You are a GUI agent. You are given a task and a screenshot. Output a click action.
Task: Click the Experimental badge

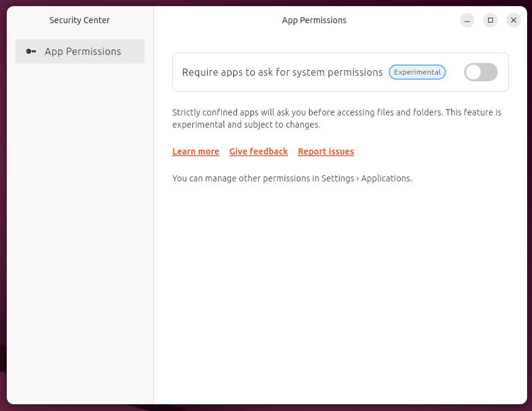click(417, 72)
